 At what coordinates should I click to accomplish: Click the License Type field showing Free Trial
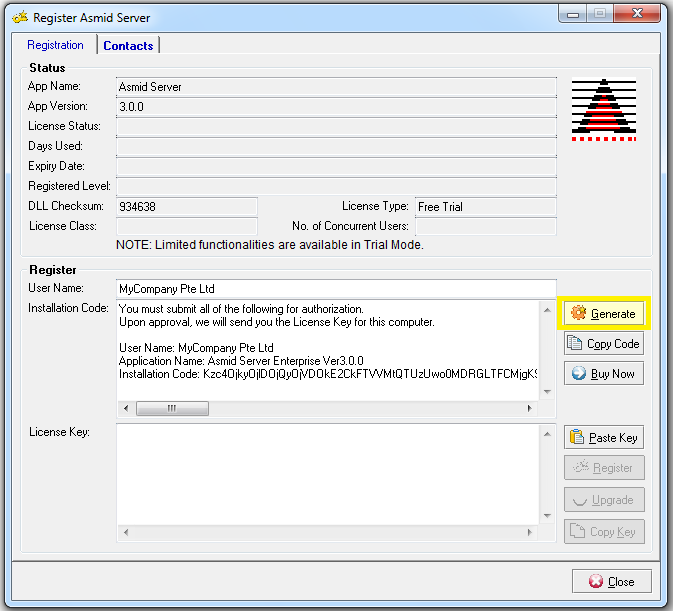pos(485,206)
